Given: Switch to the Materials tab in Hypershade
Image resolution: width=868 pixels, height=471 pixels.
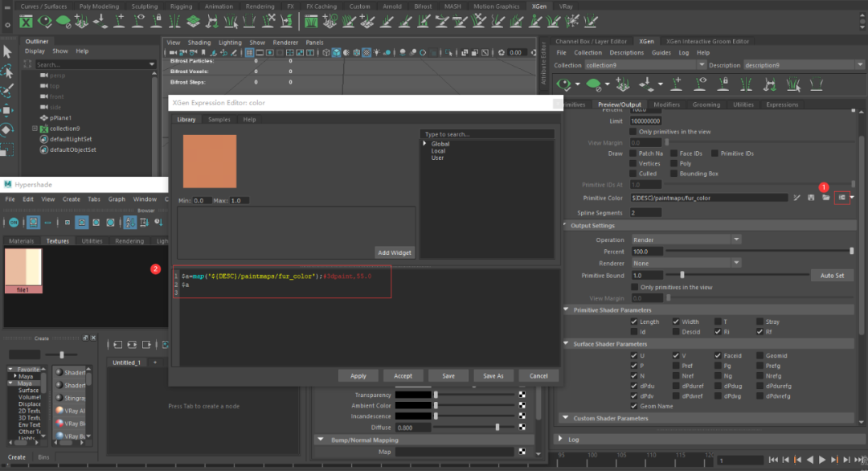Looking at the screenshot, I should coord(21,241).
